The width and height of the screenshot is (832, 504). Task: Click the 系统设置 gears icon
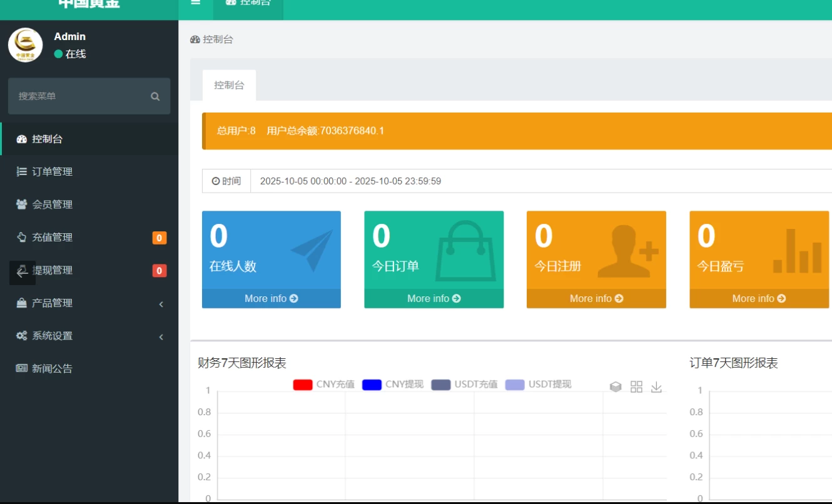pyautogui.click(x=21, y=336)
